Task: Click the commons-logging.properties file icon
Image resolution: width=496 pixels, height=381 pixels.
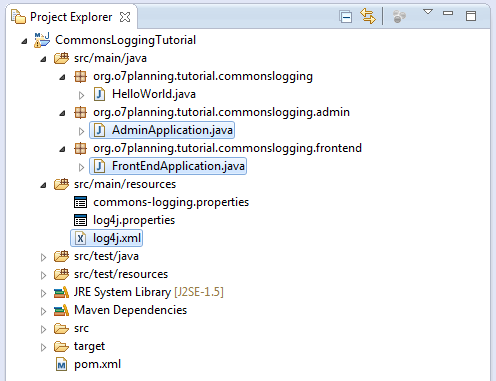Action: 80,202
